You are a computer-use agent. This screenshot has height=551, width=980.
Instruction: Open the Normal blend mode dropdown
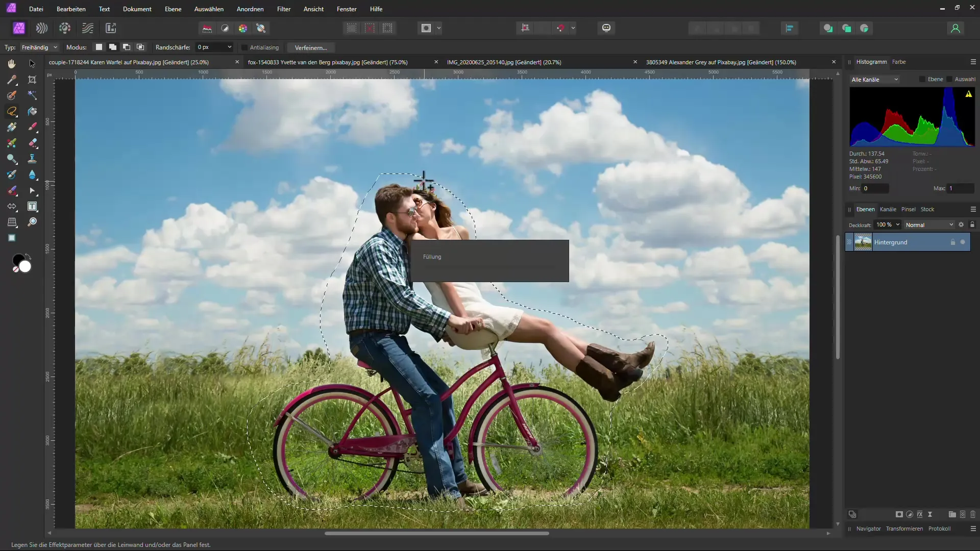(x=929, y=225)
